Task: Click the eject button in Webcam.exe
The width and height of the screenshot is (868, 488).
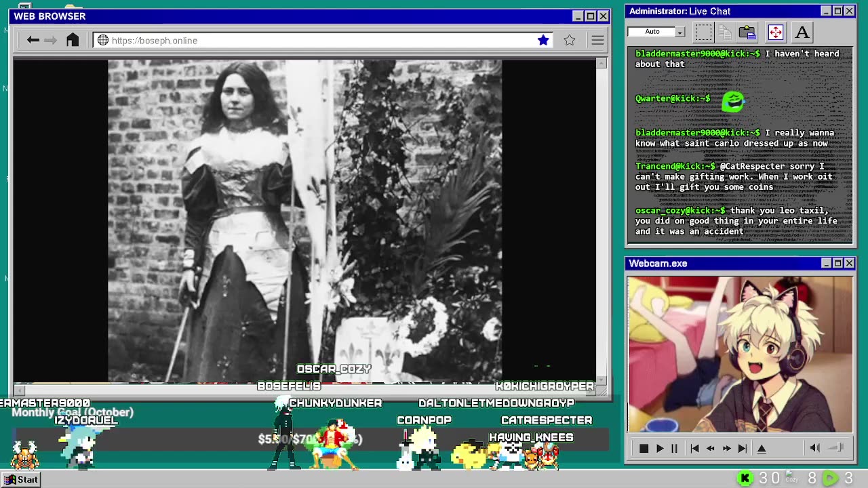Action: coord(762,448)
